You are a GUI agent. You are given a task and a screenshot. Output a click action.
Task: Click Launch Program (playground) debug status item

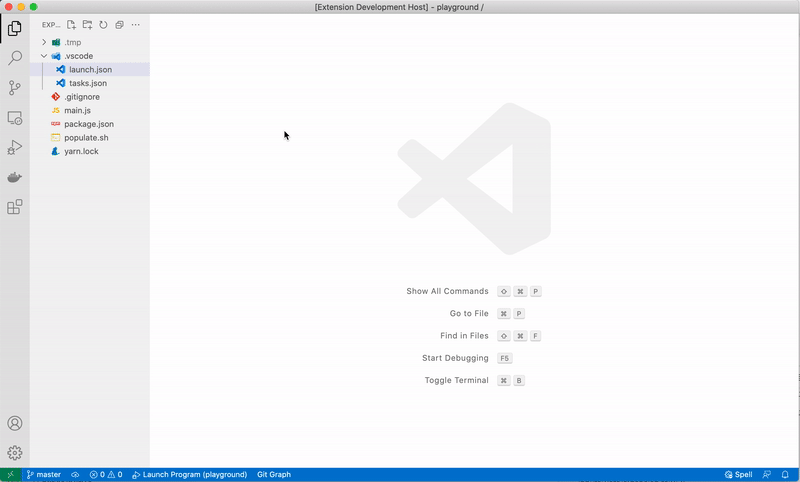click(189, 474)
